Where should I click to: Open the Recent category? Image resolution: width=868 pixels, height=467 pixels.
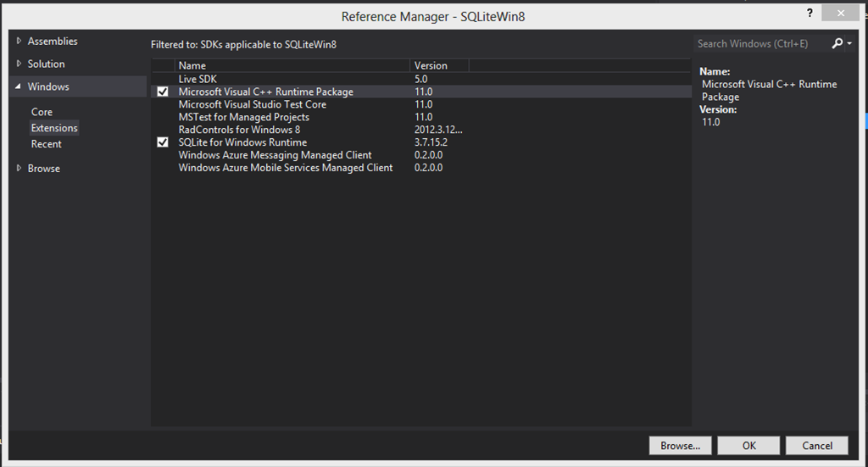(x=46, y=144)
